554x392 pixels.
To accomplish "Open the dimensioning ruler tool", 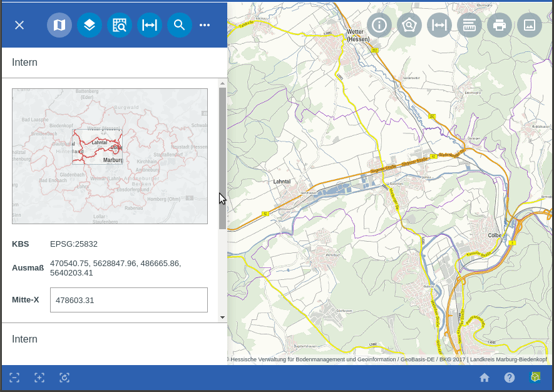I will (x=469, y=25).
